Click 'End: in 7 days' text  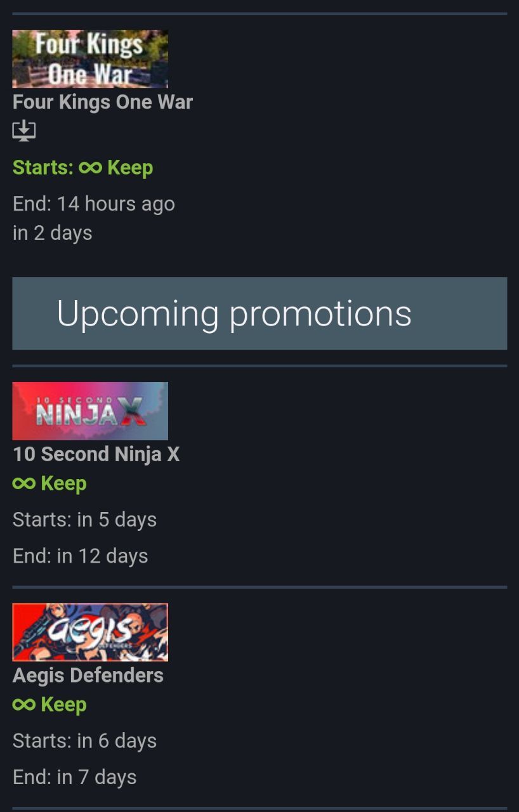tap(75, 777)
